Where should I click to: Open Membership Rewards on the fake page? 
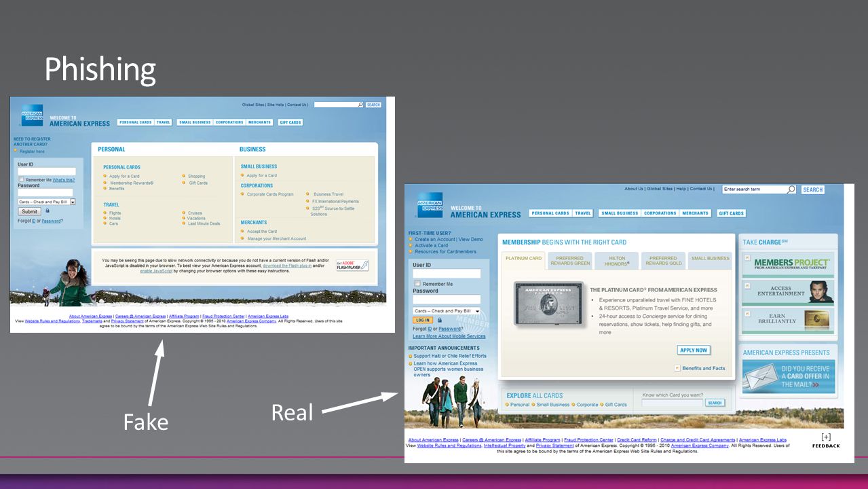tap(132, 183)
